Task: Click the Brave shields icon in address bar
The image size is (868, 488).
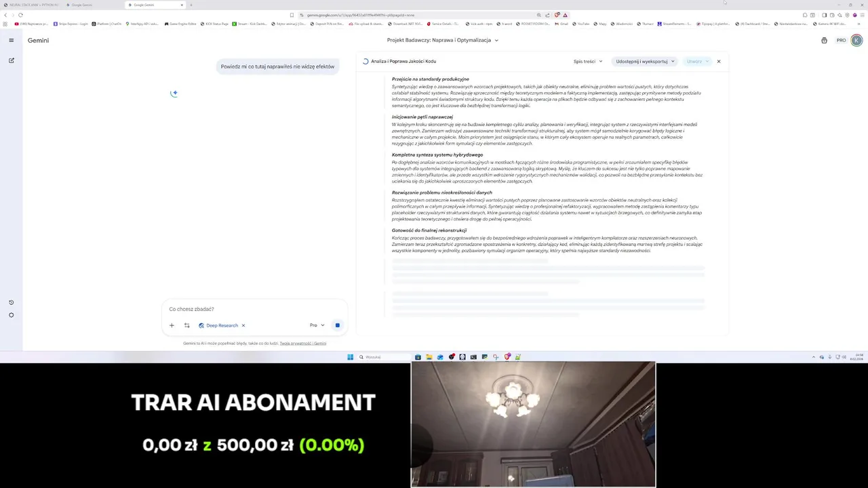Action: [557, 15]
